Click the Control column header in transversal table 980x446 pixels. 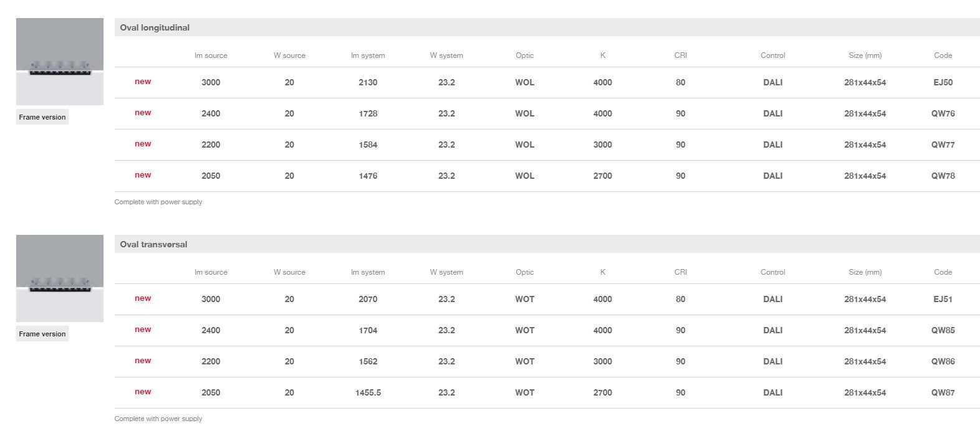[x=772, y=272]
